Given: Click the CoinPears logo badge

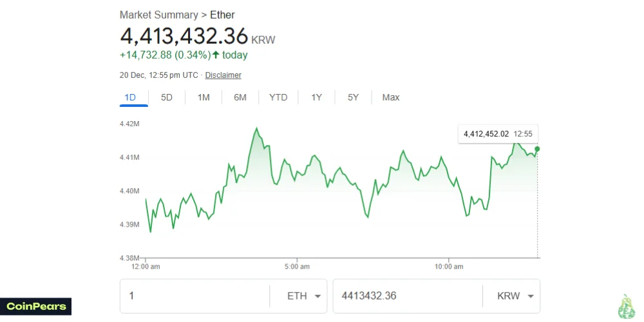Looking at the screenshot, I should tap(36, 306).
